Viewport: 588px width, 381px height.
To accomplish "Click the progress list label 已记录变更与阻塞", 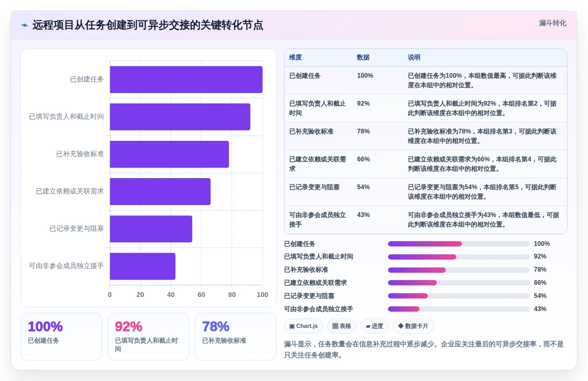I will pyautogui.click(x=309, y=296).
